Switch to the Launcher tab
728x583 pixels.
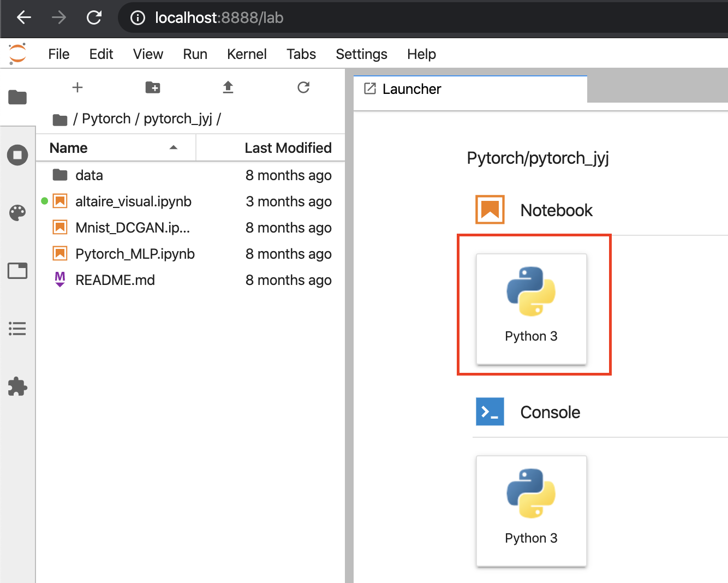[411, 89]
